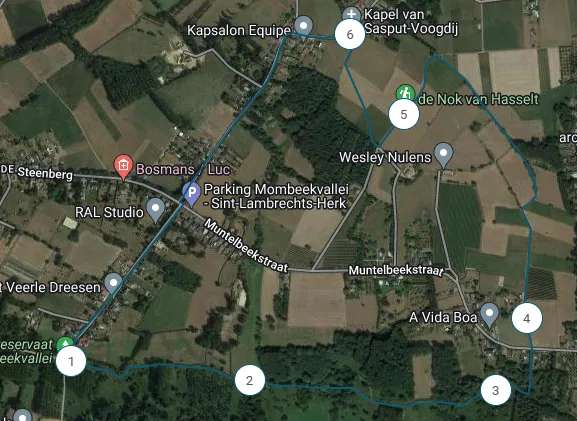The width and height of the screenshot is (577, 421).
Task: Click waypoint marker number 3
Action: [496, 390]
